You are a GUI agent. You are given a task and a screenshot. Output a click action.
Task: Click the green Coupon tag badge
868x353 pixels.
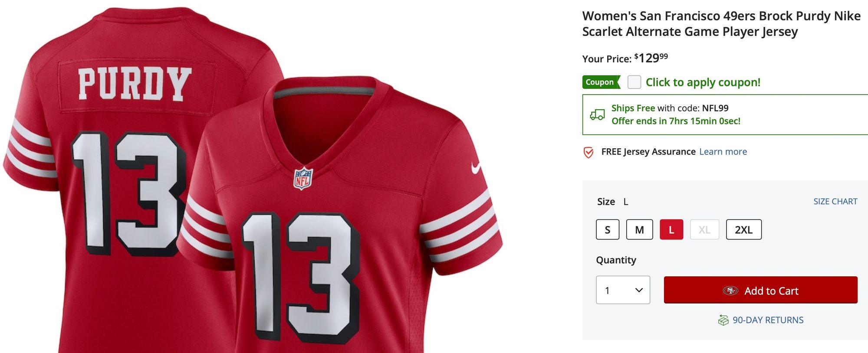(601, 82)
